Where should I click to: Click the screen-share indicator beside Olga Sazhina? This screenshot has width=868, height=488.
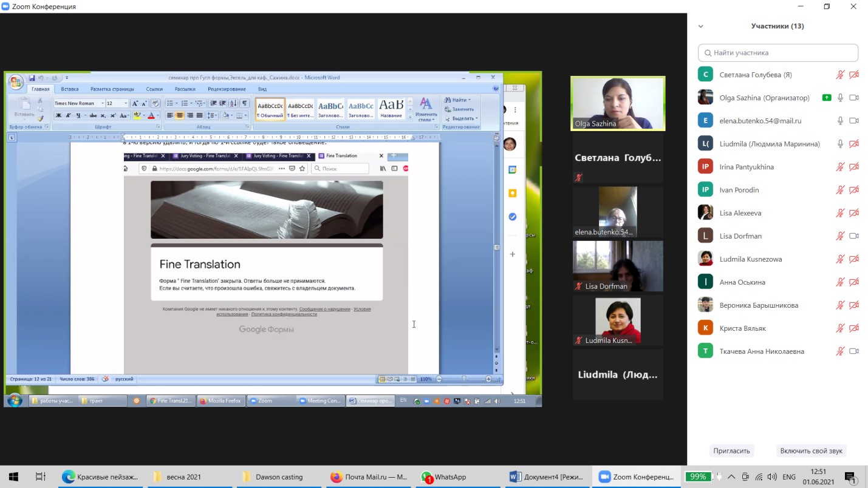[x=826, y=98]
